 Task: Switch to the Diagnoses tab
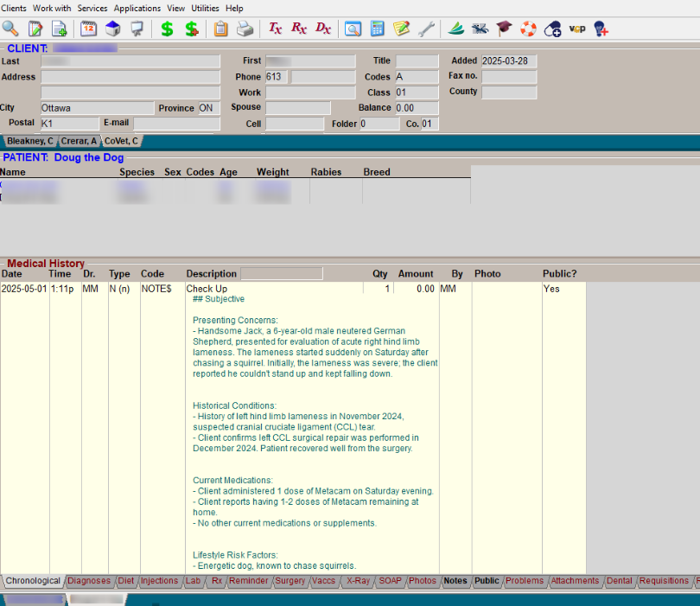point(89,581)
